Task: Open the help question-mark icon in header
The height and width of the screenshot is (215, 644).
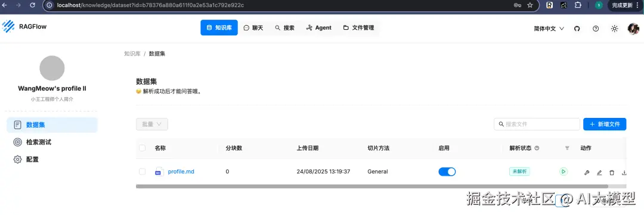Action: [596, 29]
